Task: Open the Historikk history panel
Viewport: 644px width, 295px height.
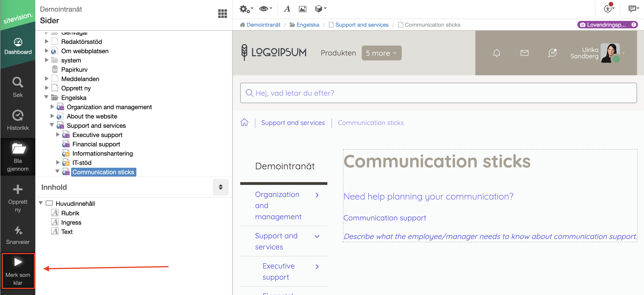Action: [18, 120]
